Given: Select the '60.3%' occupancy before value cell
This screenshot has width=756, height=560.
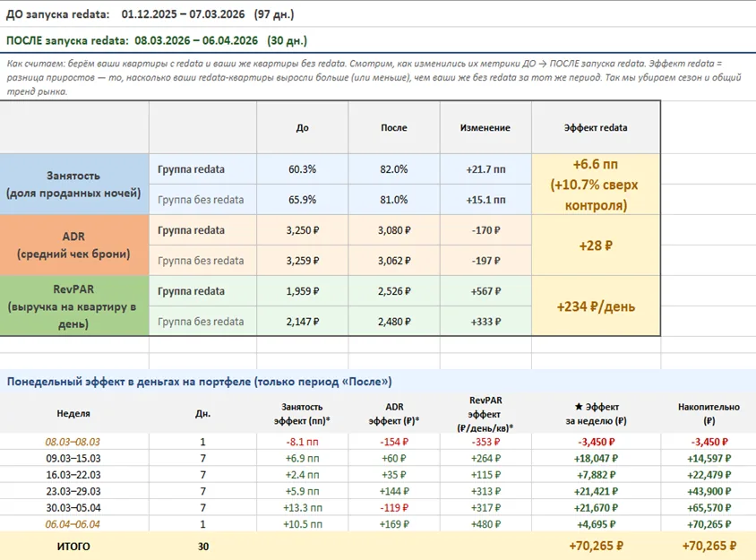Looking at the screenshot, I should pos(302,169).
